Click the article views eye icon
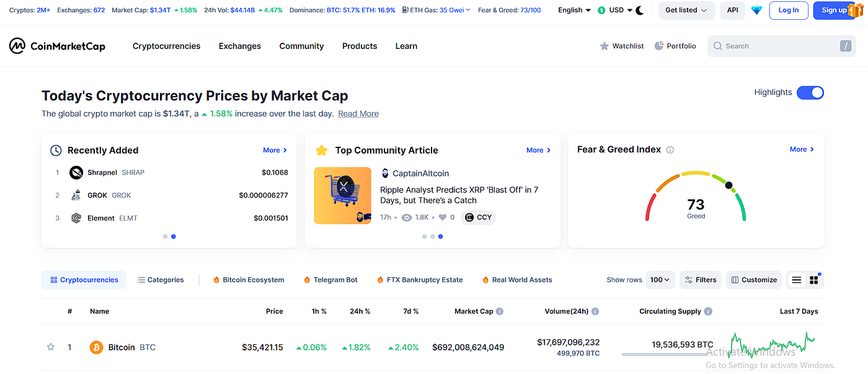This screenshot has height=374, width=868. pyautogui.click(x=407, y=217)
